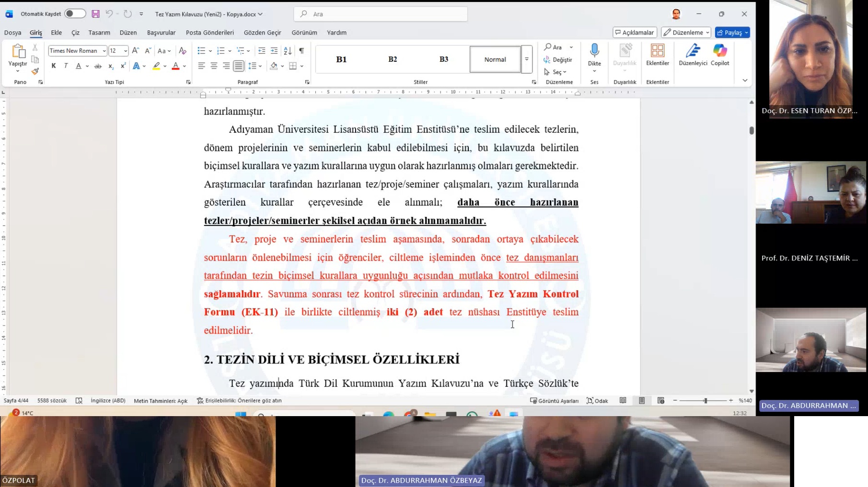Expand the Stiller styles gallery

point(526,59)
